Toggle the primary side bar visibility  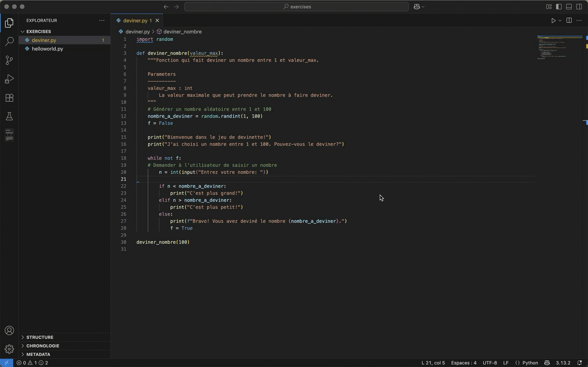559,7
